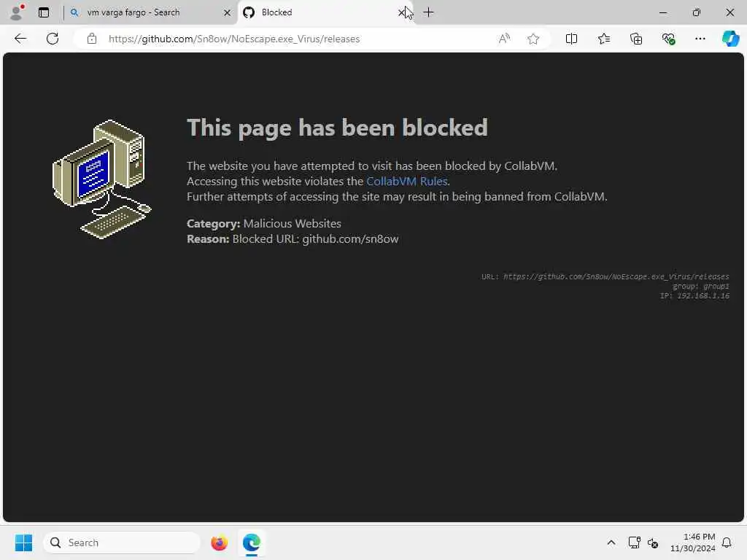
Task: Open the profile icon
Action: coord(16,12)
